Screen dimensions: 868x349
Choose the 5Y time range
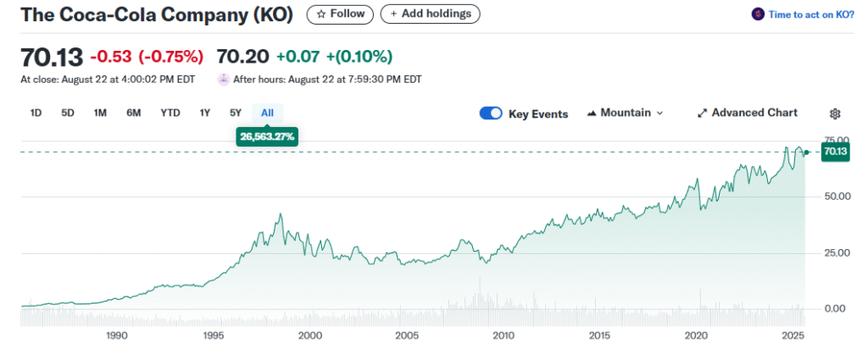tap(236, 113)
